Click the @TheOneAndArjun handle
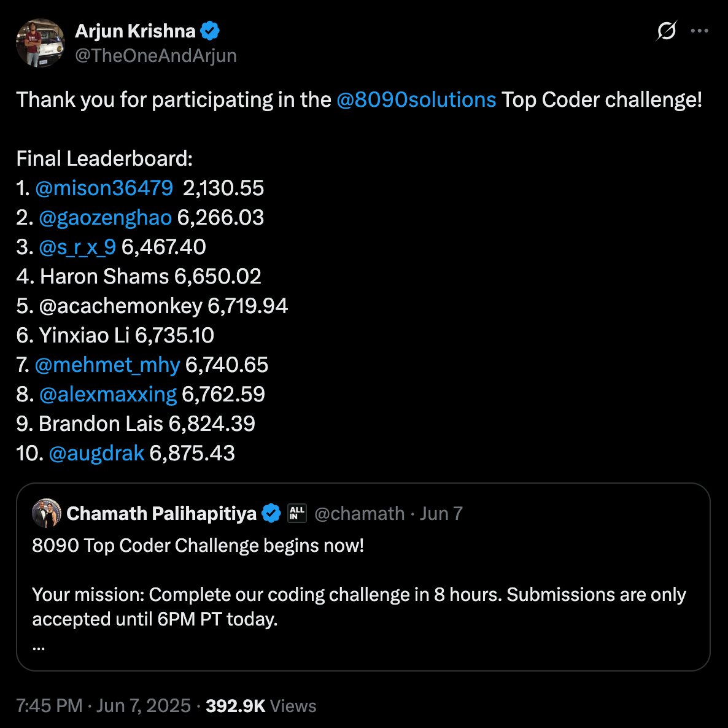 tap(156, 55)
